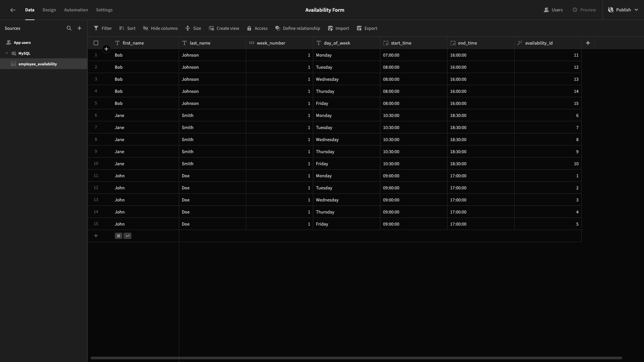Switch to the Data tab
The image size is (644, 362).
point(30,10)
